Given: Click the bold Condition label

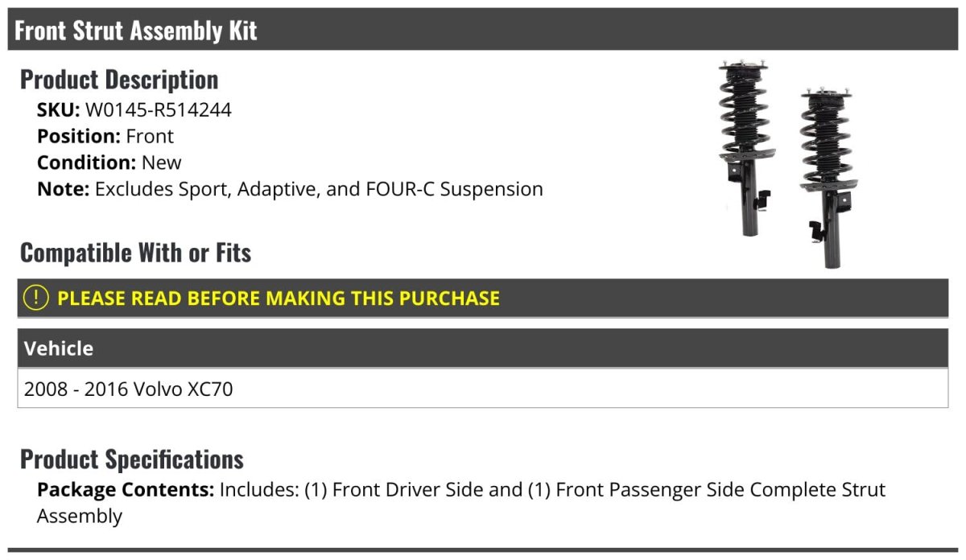Looking at the screenshot, I should click(x=86, y=163).
